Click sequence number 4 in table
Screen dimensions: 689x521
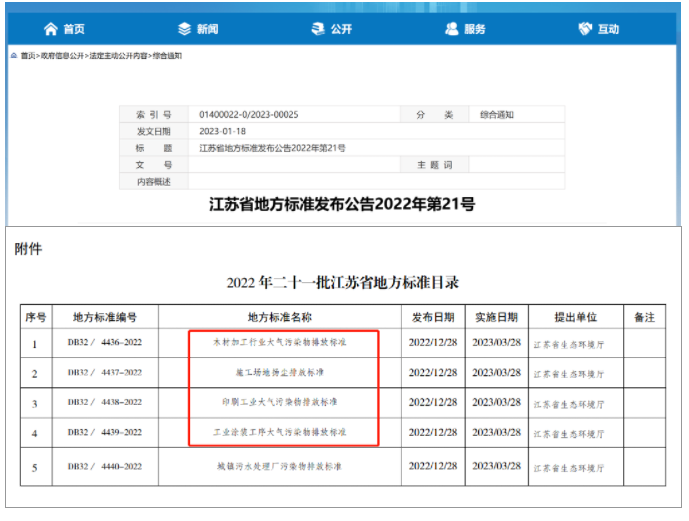click(x=35, y=434)
